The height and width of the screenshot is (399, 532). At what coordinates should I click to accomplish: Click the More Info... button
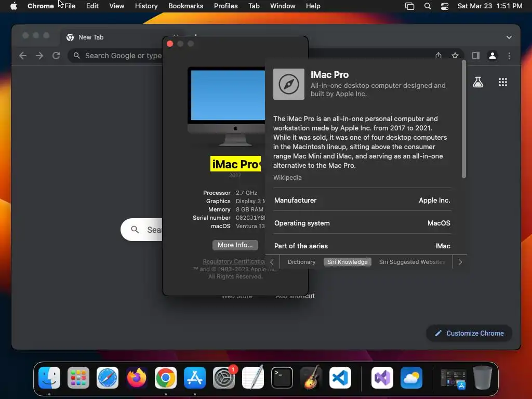pos(235,245)
